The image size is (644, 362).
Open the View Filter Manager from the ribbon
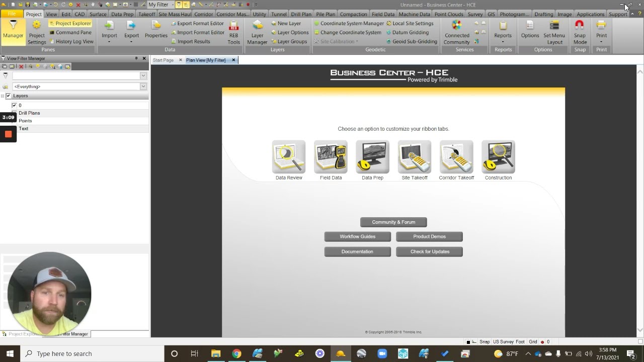(13, 31)
